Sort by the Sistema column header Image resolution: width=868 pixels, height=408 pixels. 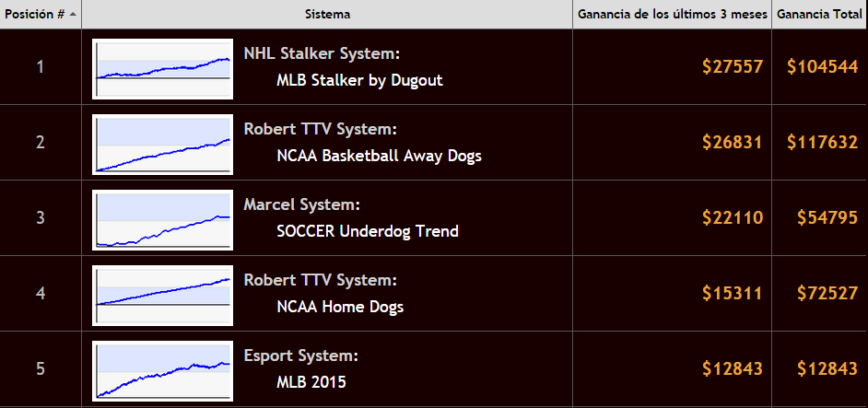point(327,15)
